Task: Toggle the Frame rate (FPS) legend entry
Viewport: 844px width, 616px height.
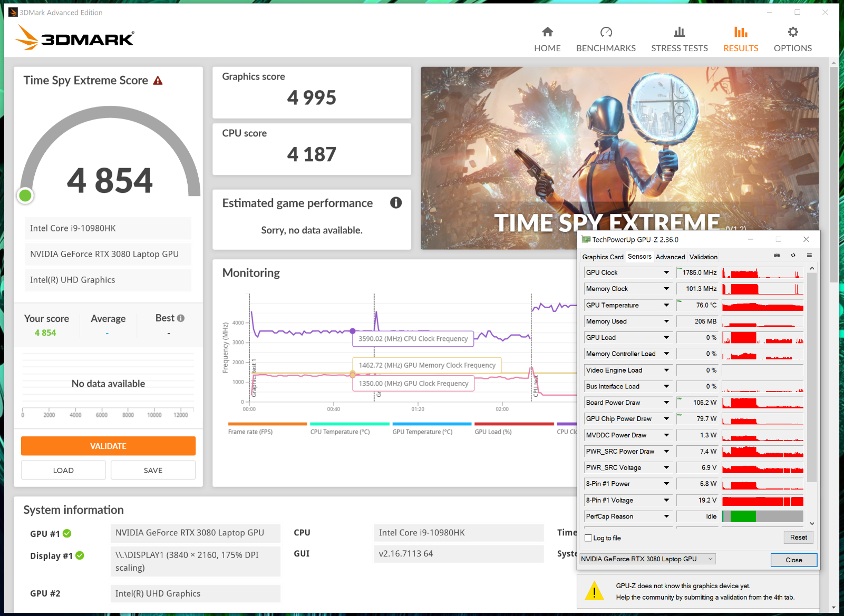Action: tap(267, 428)
